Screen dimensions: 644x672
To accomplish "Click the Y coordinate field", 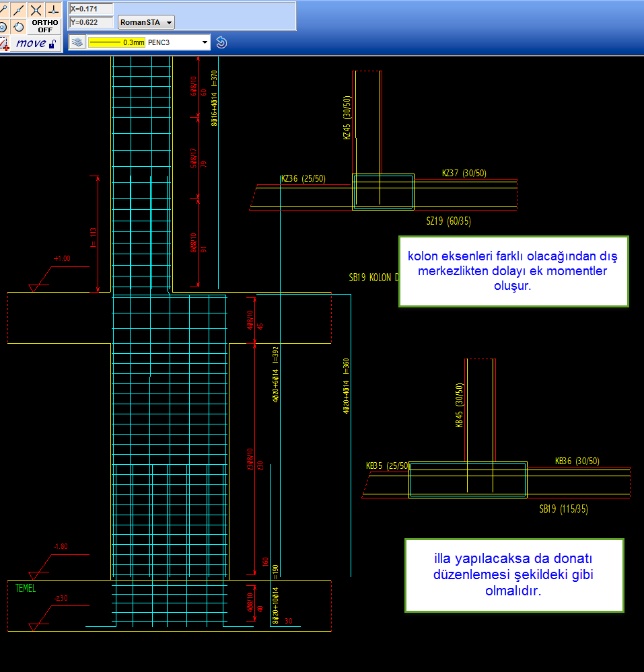I will pyautogui.click(x=91, y=22).
